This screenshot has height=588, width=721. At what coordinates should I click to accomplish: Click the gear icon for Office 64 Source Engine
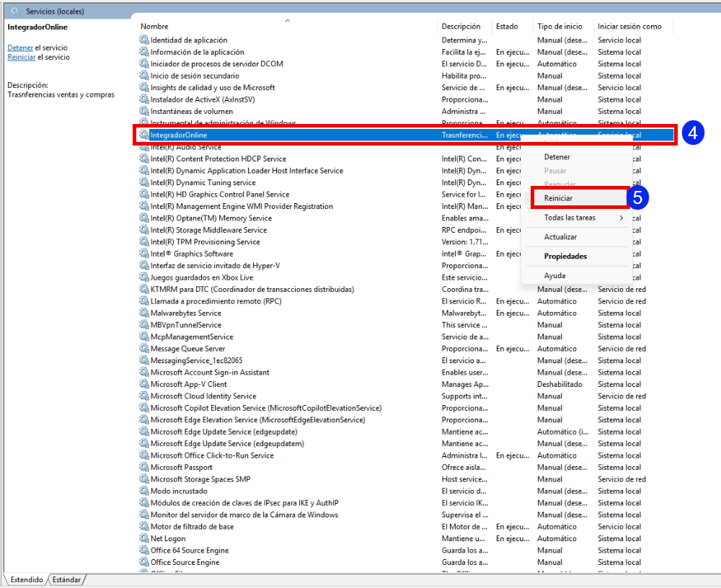[144, 551]
